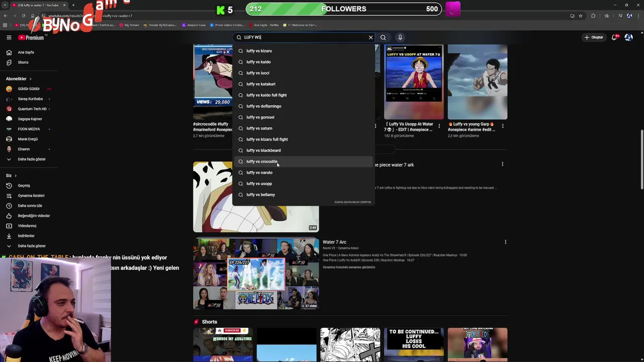The width and height of the screenshot is (644, 362).
Task: Start voice search with the microphone
Action: click(x=400, y=37)
